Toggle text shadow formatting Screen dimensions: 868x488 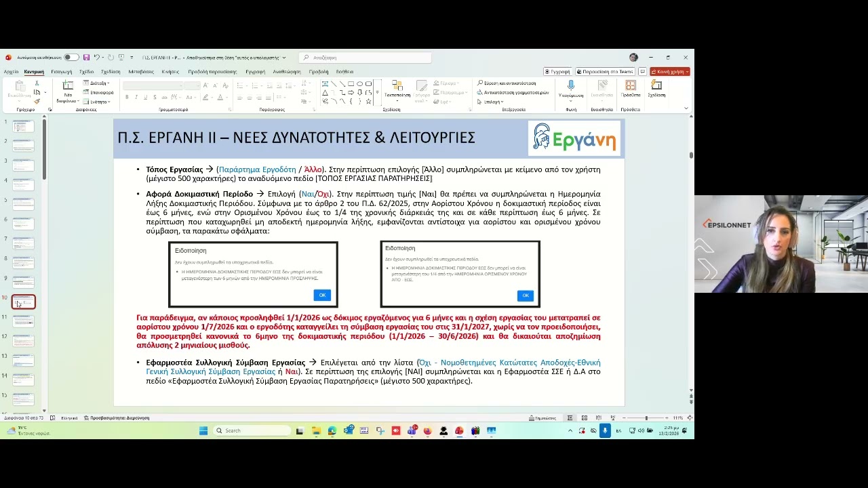[x=153, y=98]
